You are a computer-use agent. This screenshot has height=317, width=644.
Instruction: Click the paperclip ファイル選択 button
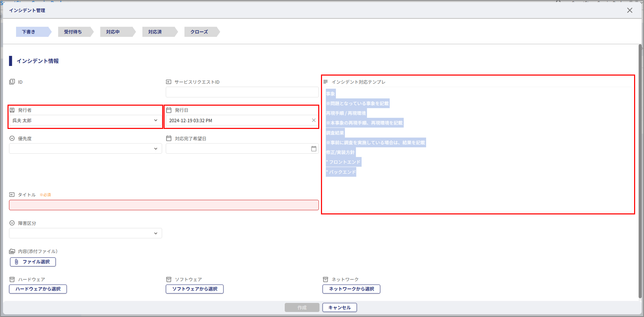pyautogui.click(x=33, y=262)
